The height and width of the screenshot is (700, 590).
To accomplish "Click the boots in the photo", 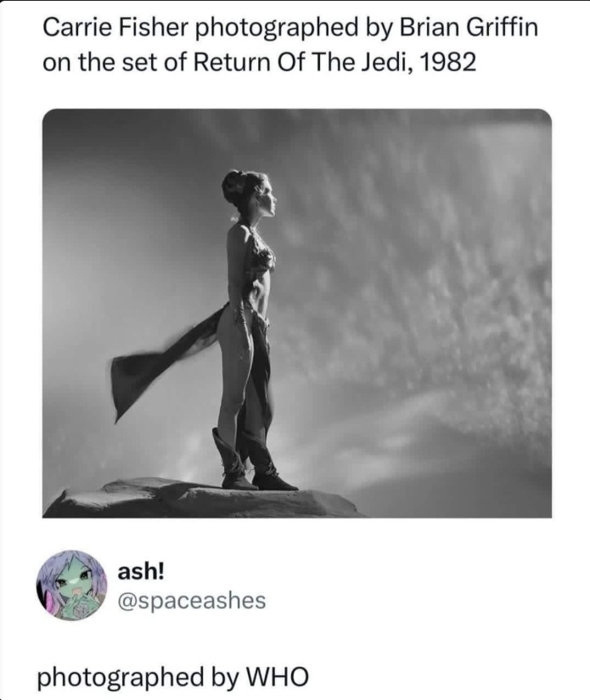I will (x=252, y=460).
